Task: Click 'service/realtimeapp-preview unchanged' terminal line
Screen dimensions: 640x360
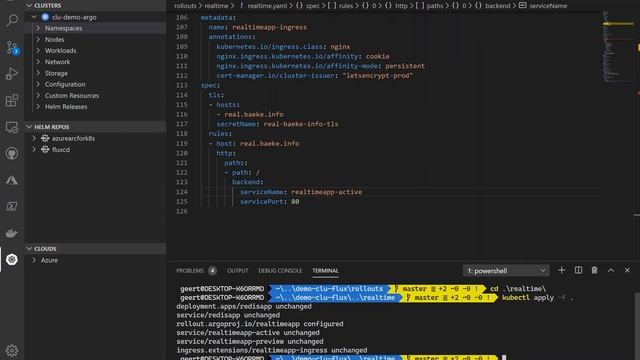Action: [x=250, y=341]
